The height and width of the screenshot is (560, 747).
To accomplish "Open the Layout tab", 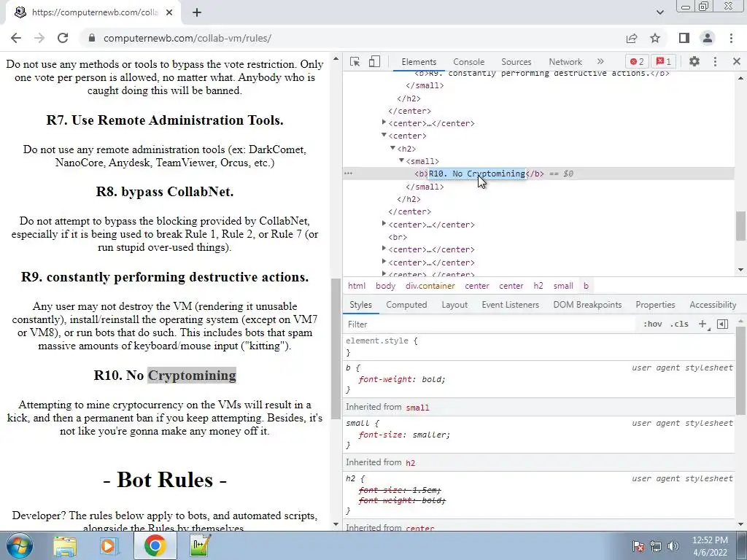I will pos(454,305).
